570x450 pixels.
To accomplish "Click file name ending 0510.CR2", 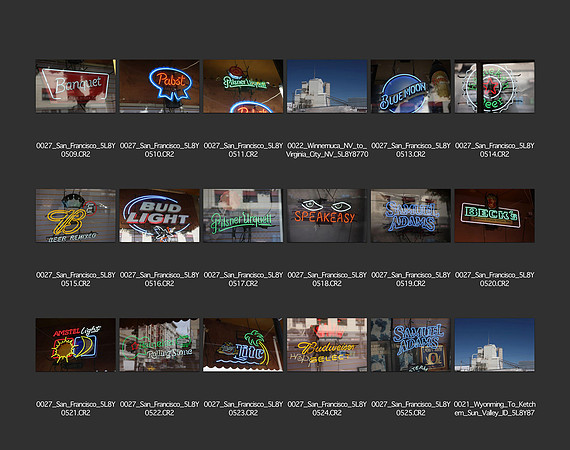I will point(159,150).
